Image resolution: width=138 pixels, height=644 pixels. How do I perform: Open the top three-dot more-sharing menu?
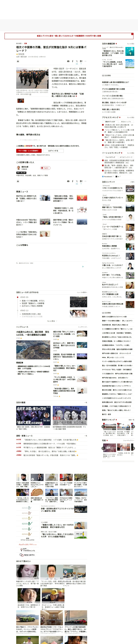85,61
